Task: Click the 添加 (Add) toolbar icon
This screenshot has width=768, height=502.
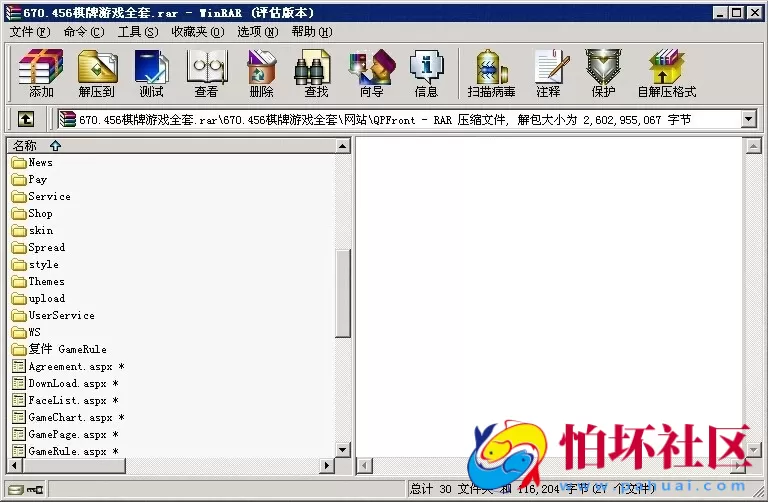Action: 41,72
